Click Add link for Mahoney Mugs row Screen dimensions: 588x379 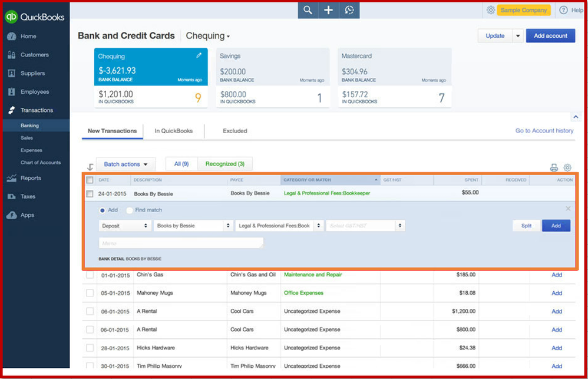point(557,293)
